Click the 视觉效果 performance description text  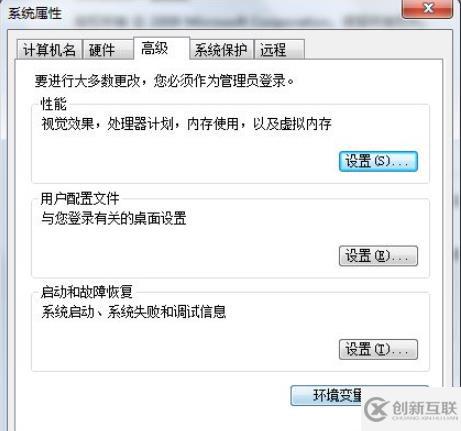[186, 124]
